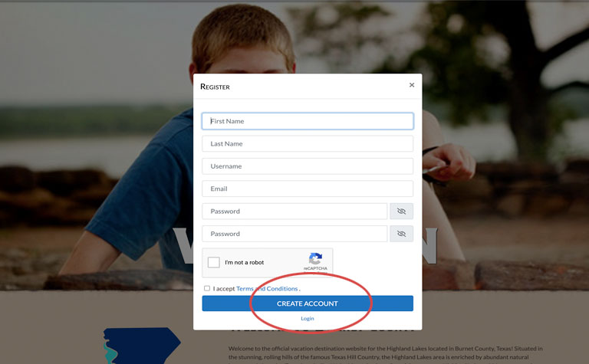
Task: Click into the Username field
Action: 308,166
